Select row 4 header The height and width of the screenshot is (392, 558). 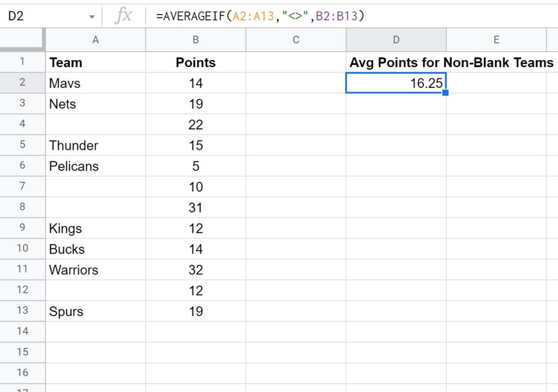(22, 124)
